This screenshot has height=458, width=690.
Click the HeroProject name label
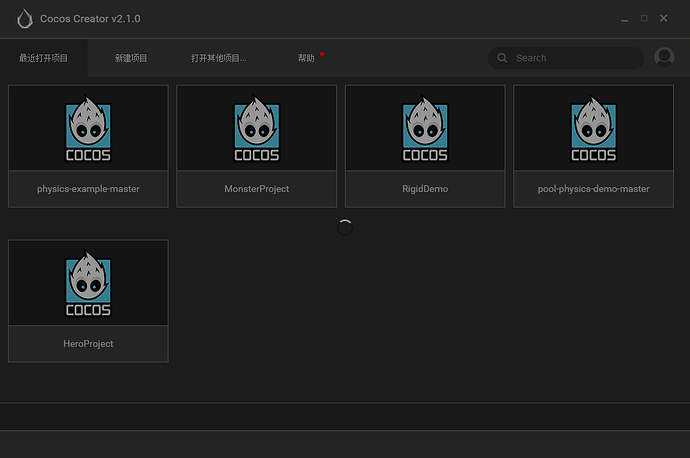[88, 344]
